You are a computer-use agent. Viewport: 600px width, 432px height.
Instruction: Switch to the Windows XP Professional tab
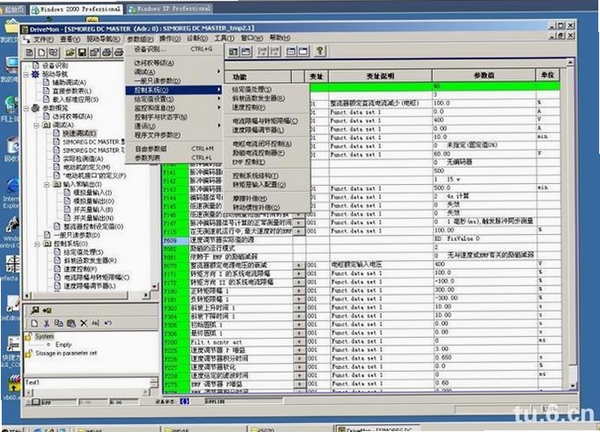(x=170, y=9)
